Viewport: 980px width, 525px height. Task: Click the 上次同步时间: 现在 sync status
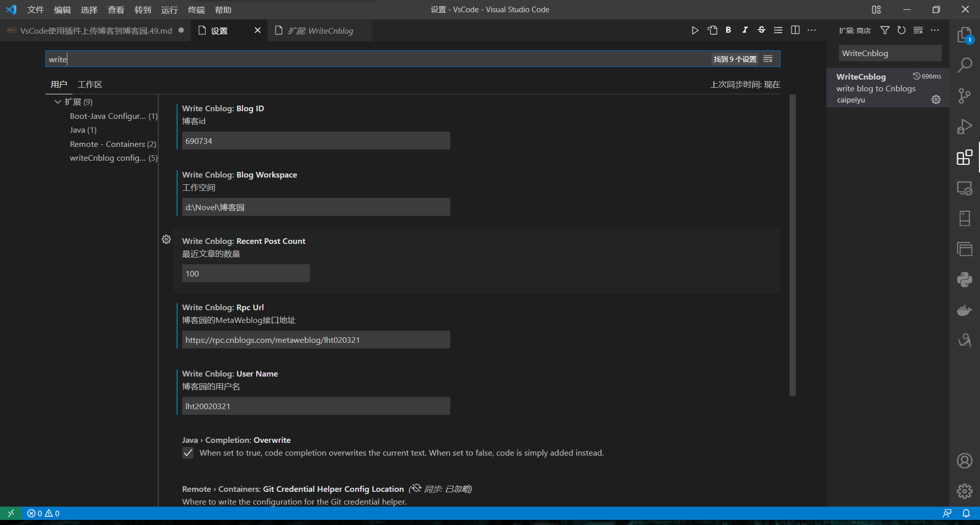point(745,85)
